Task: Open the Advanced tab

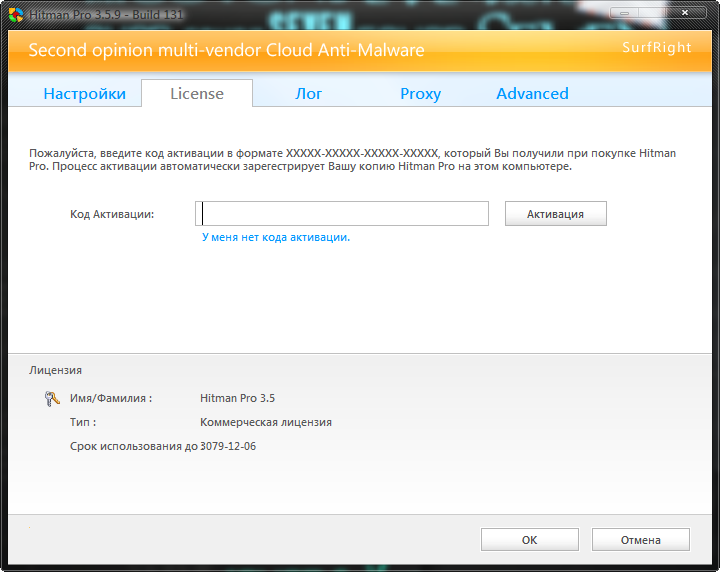Action: click(x=532, y=94)
